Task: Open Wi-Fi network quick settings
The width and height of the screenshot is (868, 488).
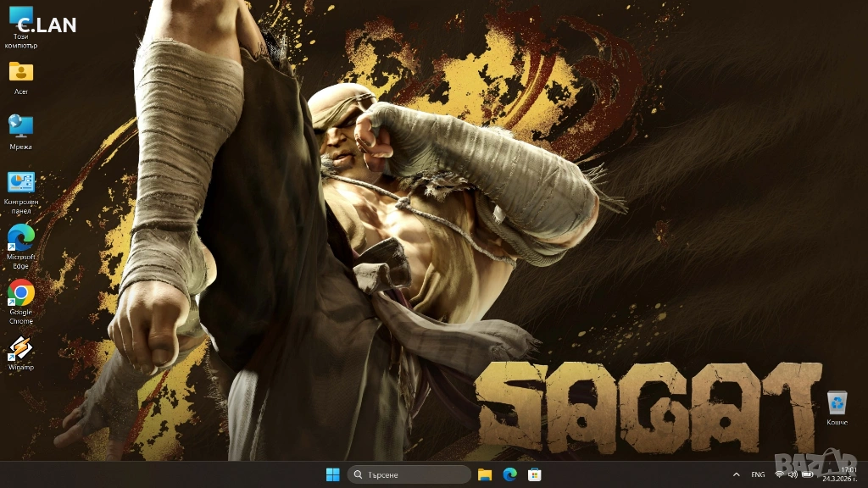Action: (780, 474)
